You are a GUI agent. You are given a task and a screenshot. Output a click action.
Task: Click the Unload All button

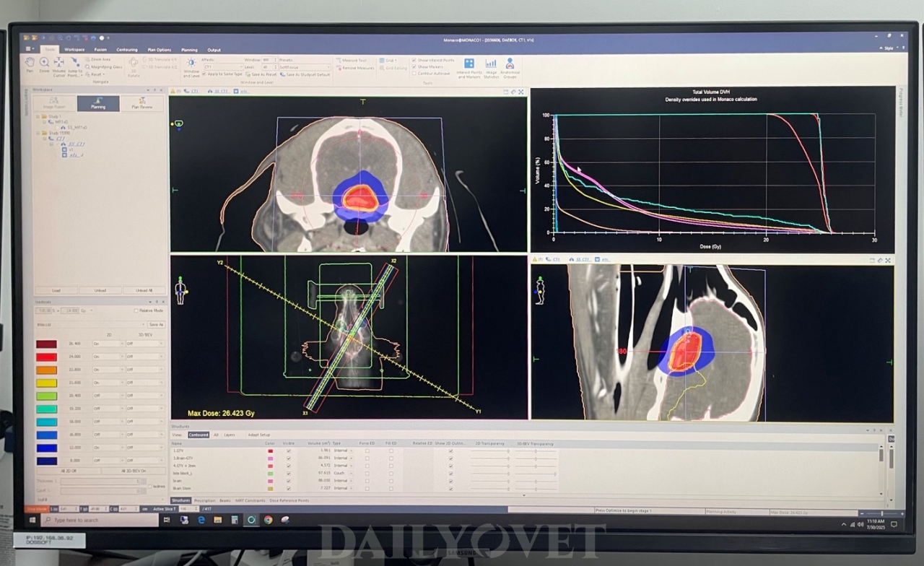(145, 290)
